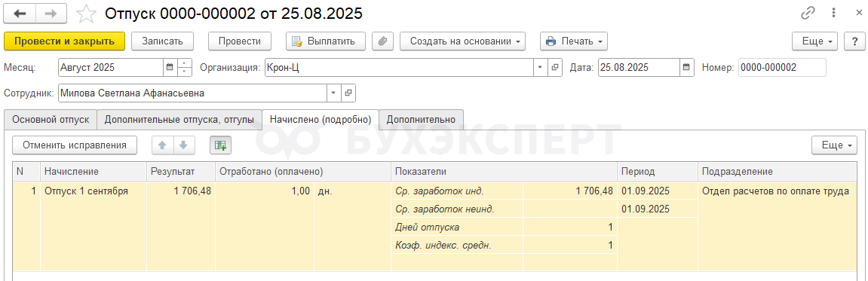Increase month with stepper up arrow
Viewport: 868px width, 281px height.
184,63
